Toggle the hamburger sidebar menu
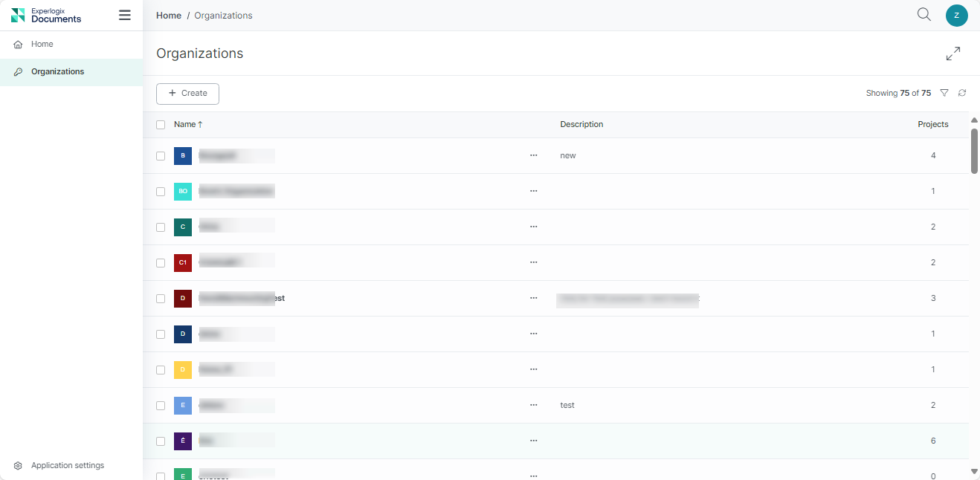 point(125,15)
